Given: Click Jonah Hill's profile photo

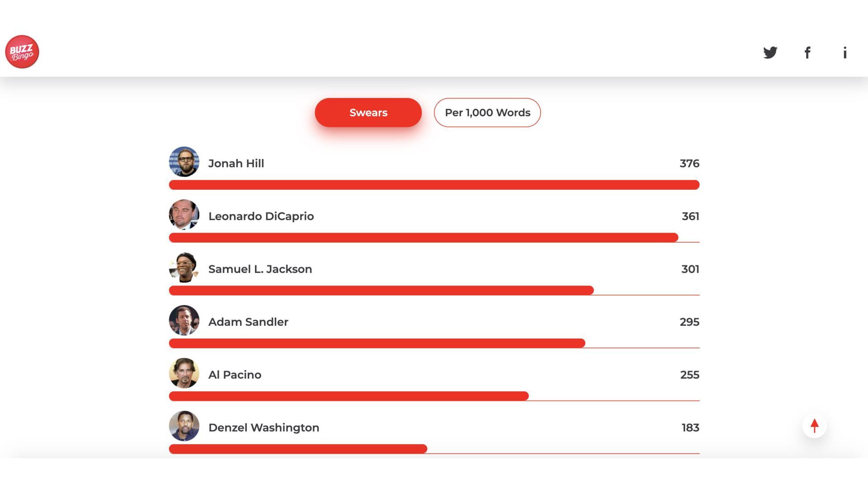Looking at the screenshot, I should pos(184,161).
